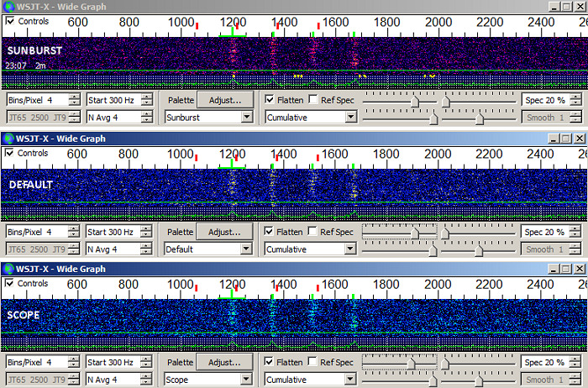Click Spec 20 % stepper in Default window

point(575,232)
